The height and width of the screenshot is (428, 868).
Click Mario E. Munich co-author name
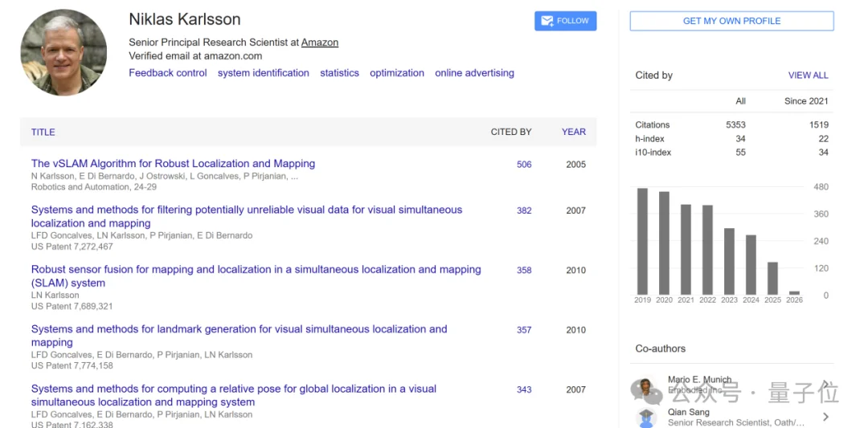pos(699,379)
